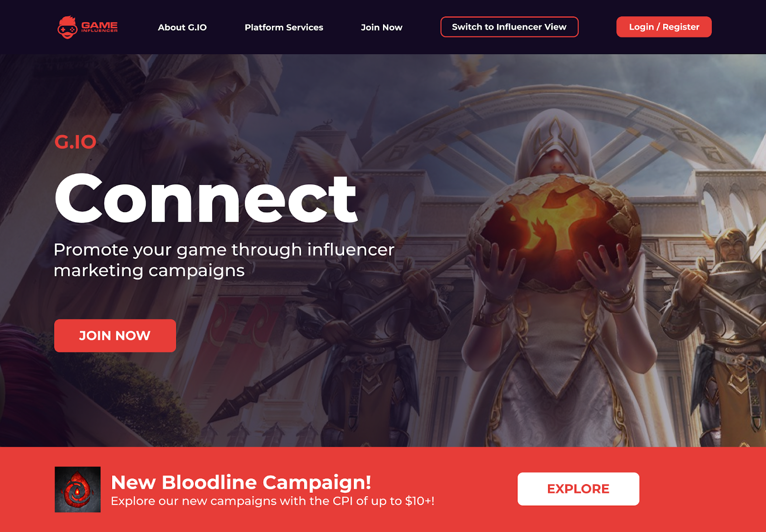Click the New Bloodline Campaign! headline
This screenshot has width=766, height=532.
(x=241, y=482)
